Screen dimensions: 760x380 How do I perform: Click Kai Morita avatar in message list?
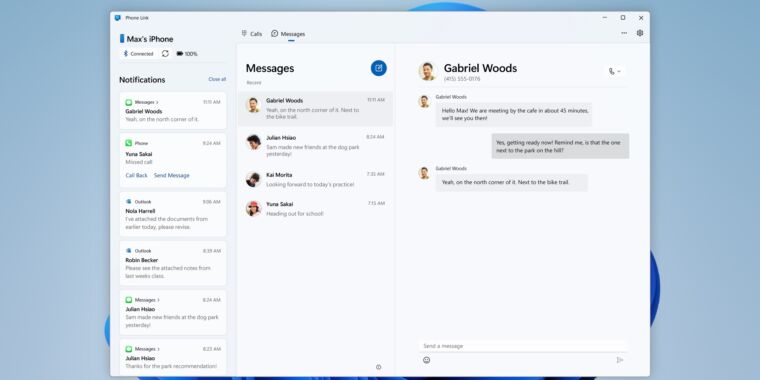pos(253,179)
